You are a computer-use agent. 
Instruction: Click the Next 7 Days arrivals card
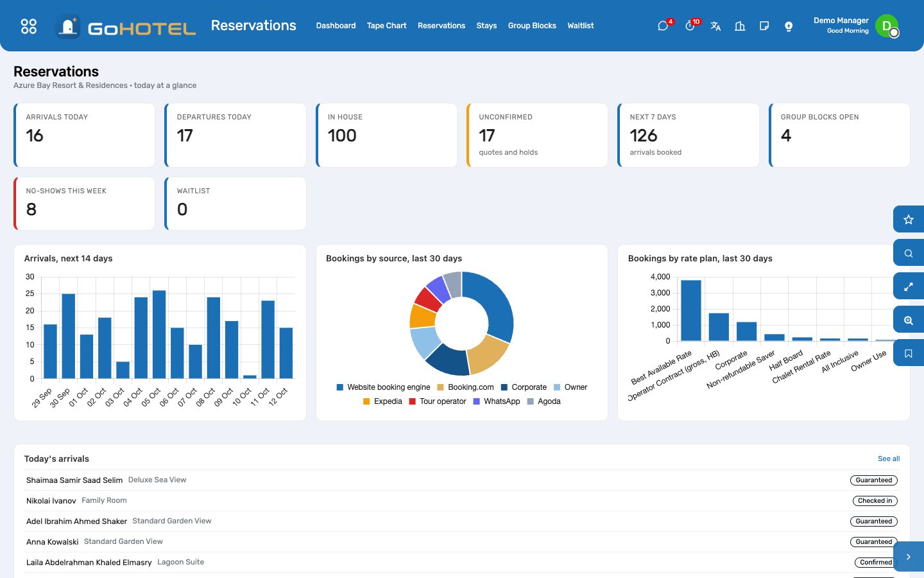tap(689, 135)
